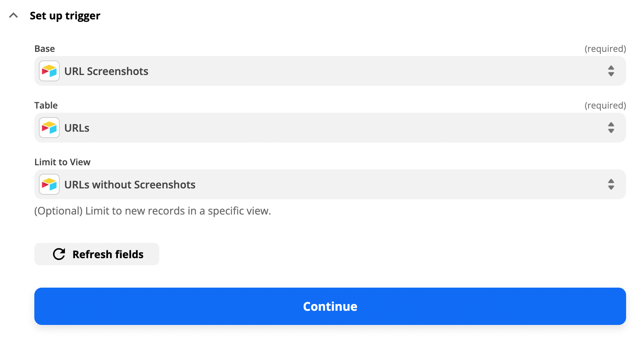Click the refresh arrow icon on Refresh fields
Screen dimensions: 644x338
coord(59,254)
